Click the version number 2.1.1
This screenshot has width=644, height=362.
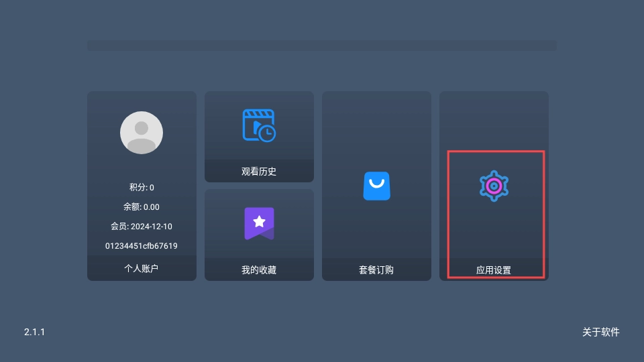pos(34,332)
